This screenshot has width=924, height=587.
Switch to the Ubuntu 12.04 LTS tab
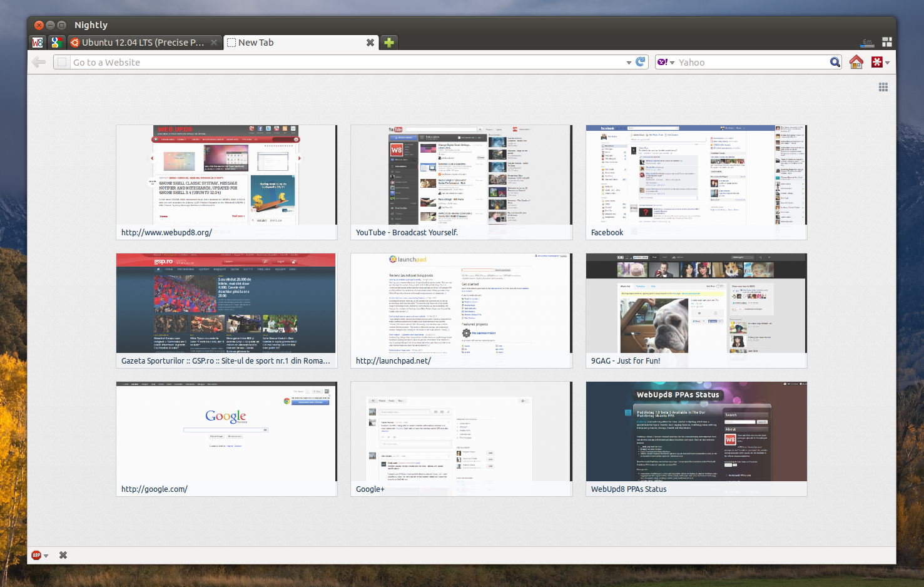click(143, 42)
